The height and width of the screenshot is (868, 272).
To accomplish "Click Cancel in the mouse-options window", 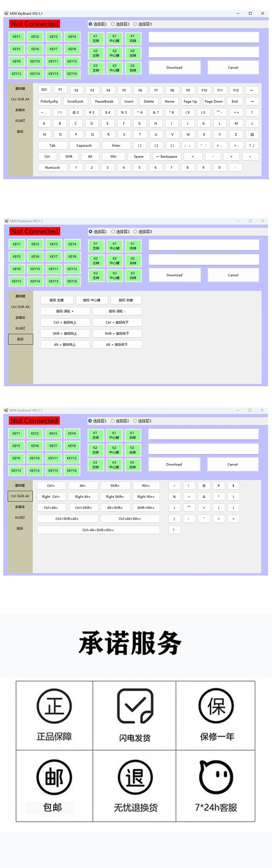I will point(233,275).
